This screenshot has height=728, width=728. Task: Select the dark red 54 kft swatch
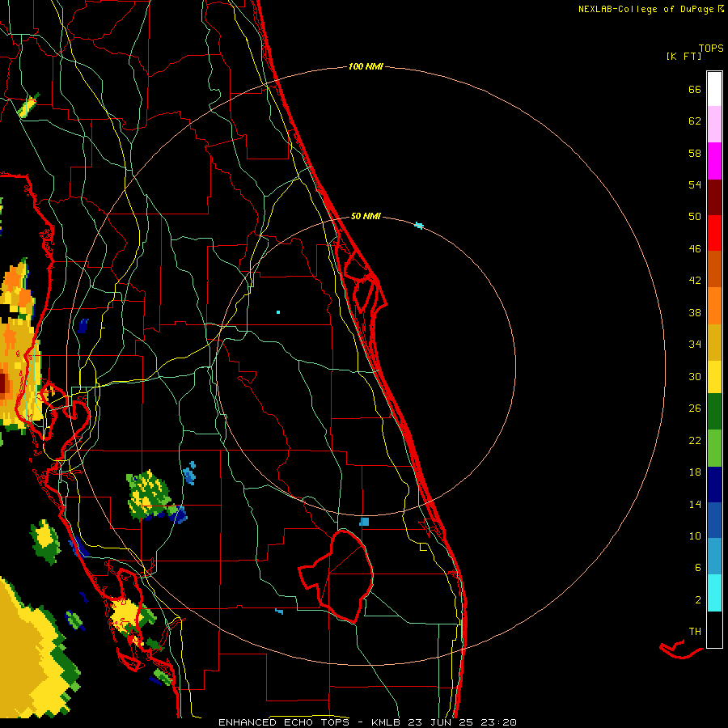[714, 197]
